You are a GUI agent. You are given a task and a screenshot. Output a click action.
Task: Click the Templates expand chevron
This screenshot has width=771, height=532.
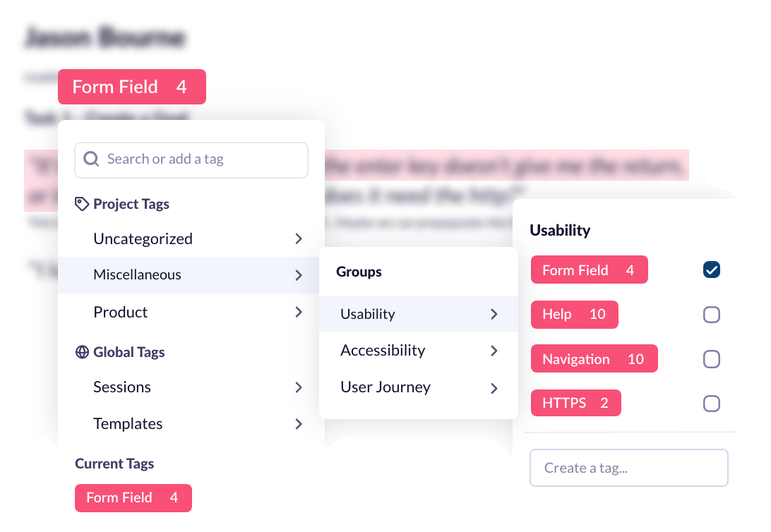[x=299, y=424]
